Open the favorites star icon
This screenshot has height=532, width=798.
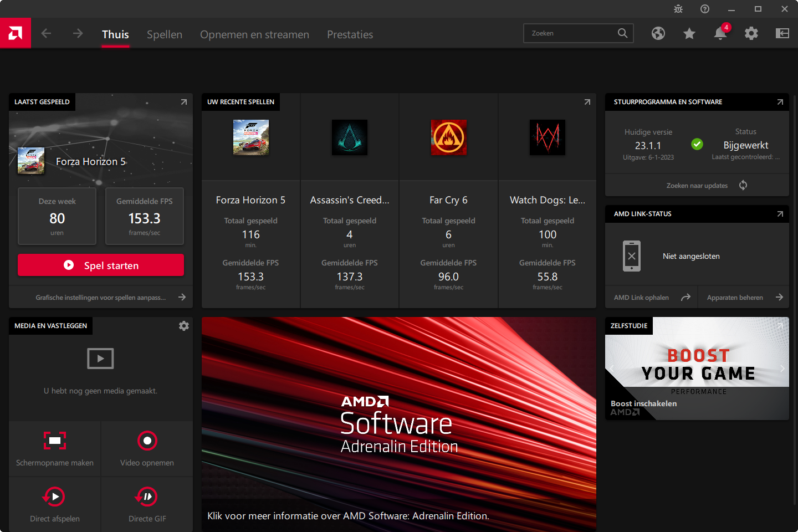coord(689,34)
